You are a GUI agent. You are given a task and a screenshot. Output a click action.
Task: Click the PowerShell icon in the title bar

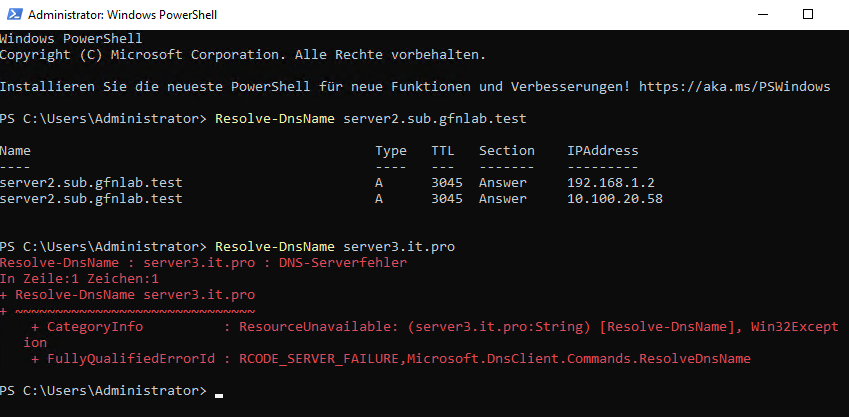pos(14,15)
